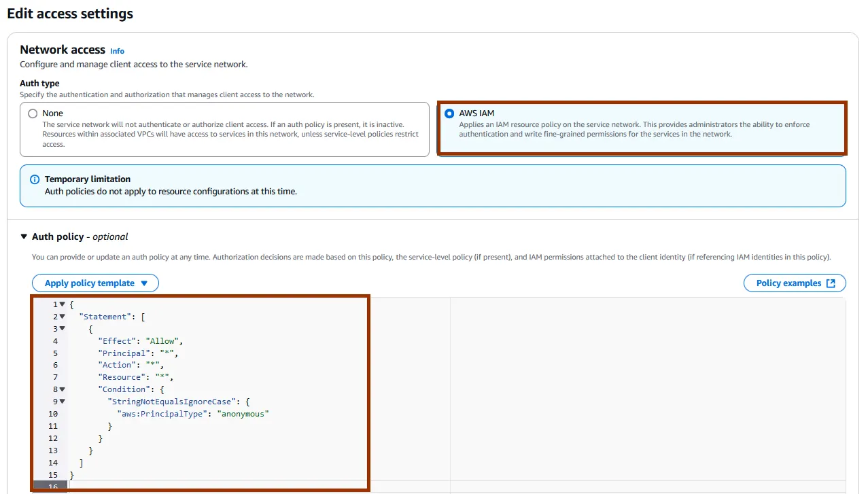Open the Apply policy template dropdown
This screenshot has width=868, height=494.
pyautogui.click(x=95, y=283)
